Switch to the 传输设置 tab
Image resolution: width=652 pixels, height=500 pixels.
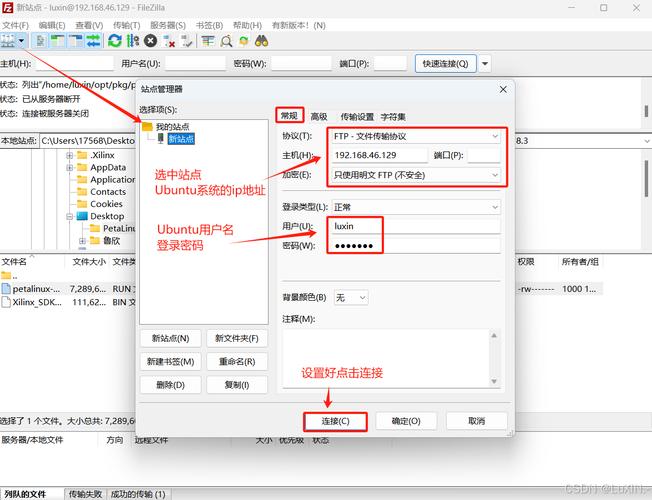tap(357, 117)
